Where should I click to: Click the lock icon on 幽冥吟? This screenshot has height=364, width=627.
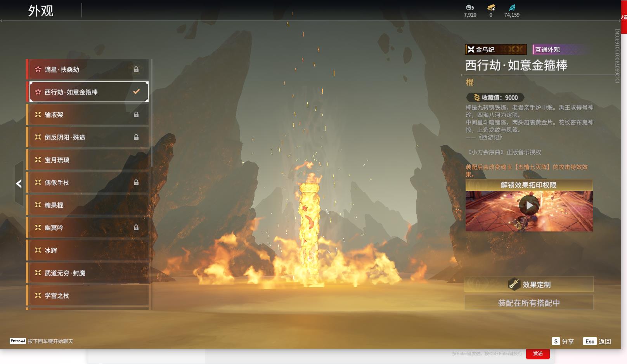pyautogui.click(x=136, y=228)
